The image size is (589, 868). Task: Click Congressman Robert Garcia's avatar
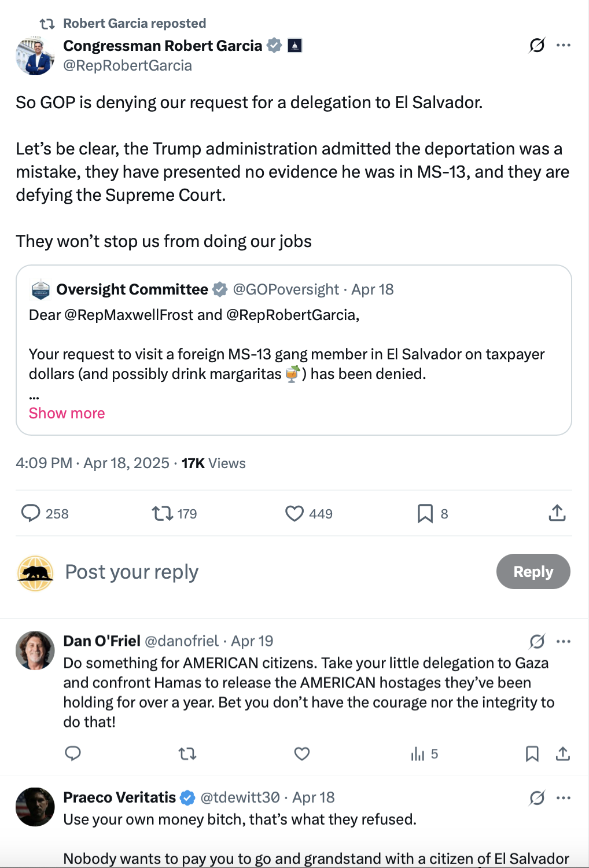point(35,56)
